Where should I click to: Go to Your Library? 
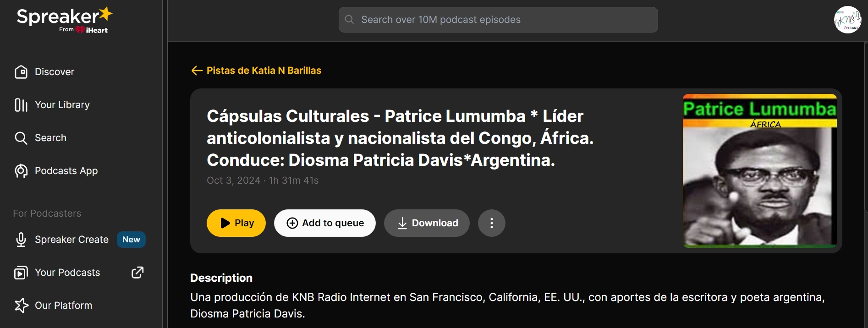coord(52,105)
